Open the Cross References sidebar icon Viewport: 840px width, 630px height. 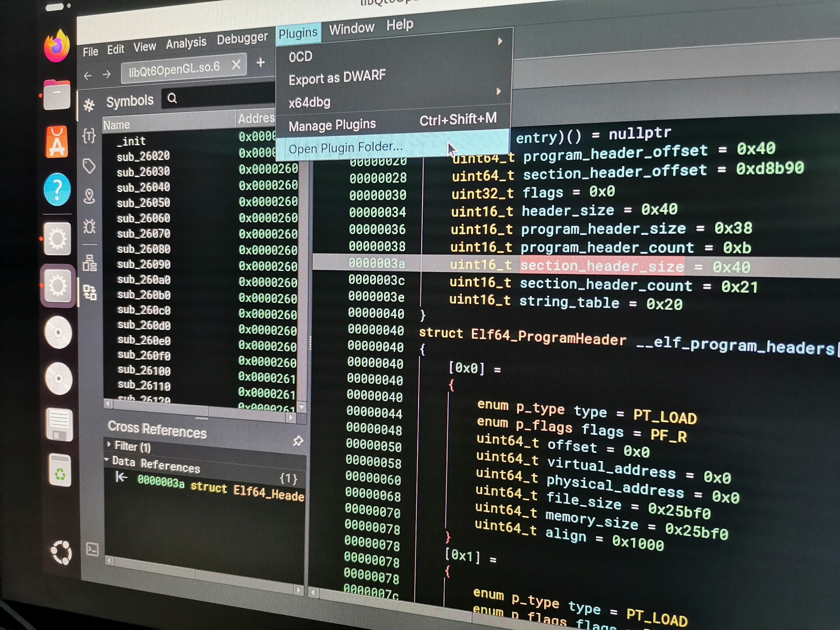tap(90, 292)
